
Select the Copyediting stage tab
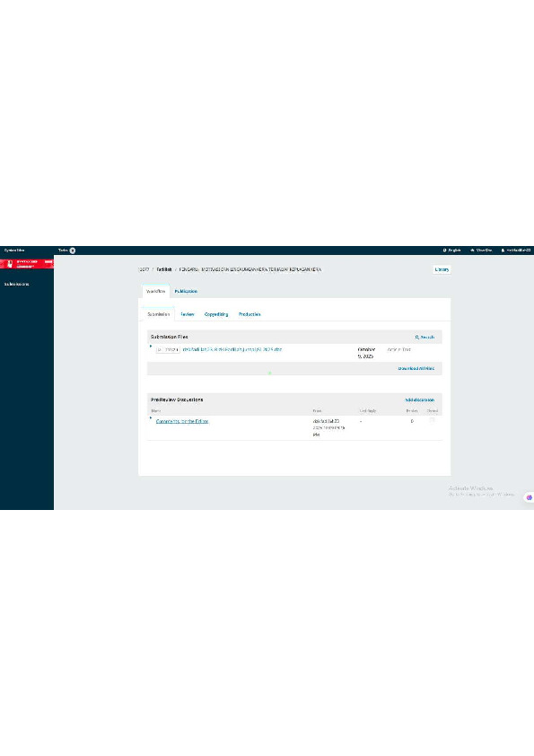tap(216, 314)
